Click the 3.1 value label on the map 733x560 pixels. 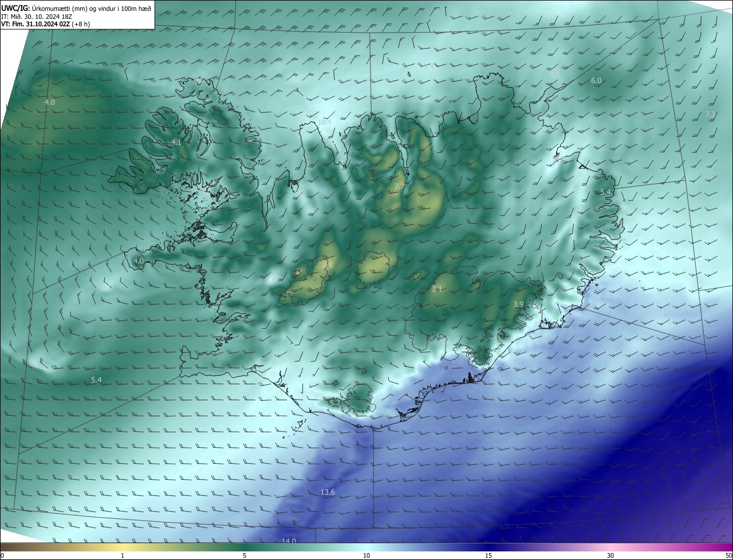[436, 289]
